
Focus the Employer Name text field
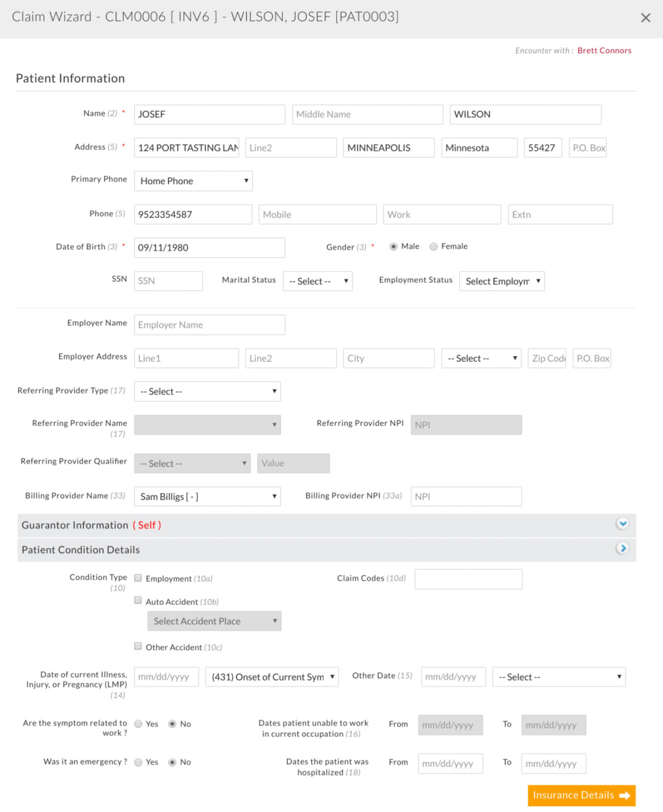coord(210,325)
